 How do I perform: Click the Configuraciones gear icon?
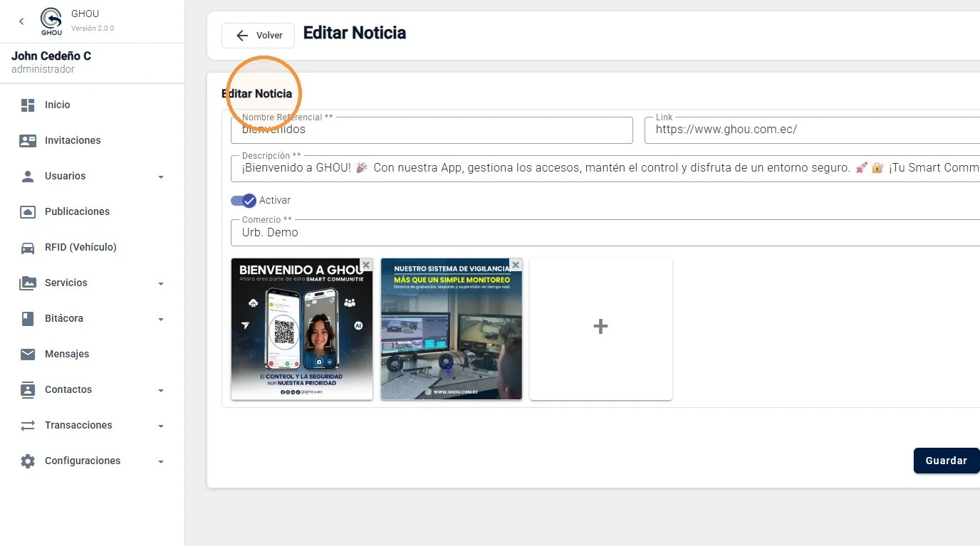point(28,461)
